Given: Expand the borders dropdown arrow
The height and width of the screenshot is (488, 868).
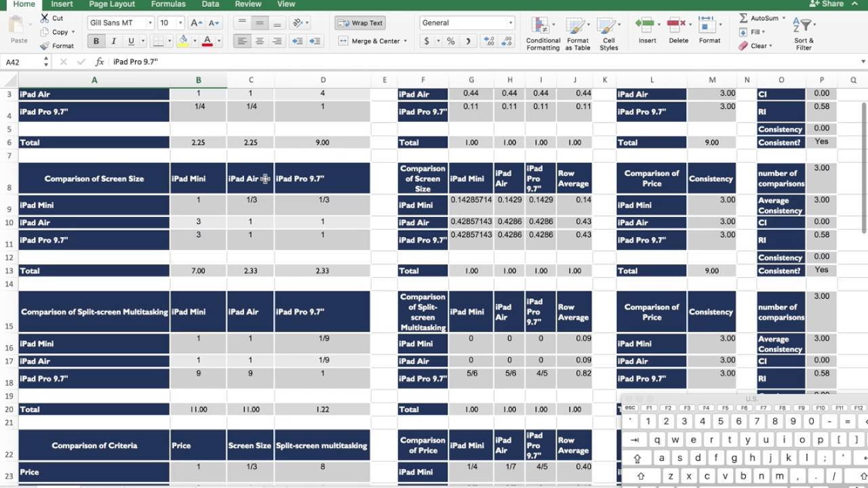Looking at the screenshot, I should pyautogui.click(x=170, y=41).
